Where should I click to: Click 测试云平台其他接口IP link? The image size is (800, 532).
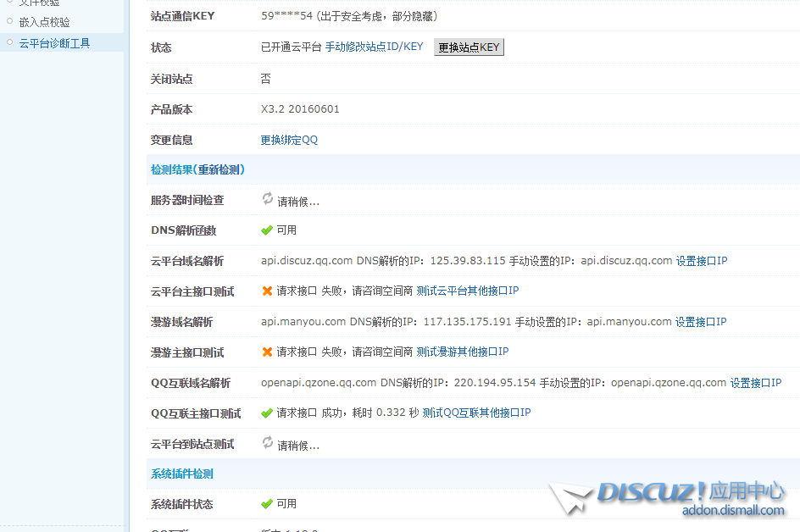(467, 291)
